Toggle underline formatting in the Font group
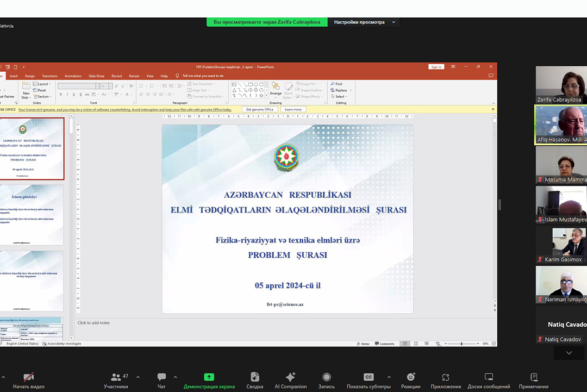587x392 pixels. coord(73,94)
